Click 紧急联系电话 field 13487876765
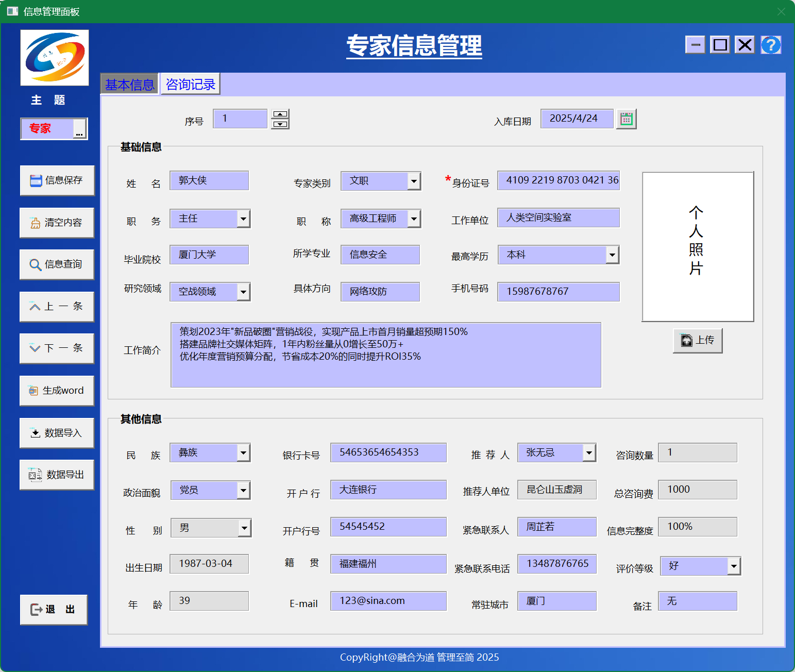The width and height of the screenshot is (795, 672). point(557,564)
